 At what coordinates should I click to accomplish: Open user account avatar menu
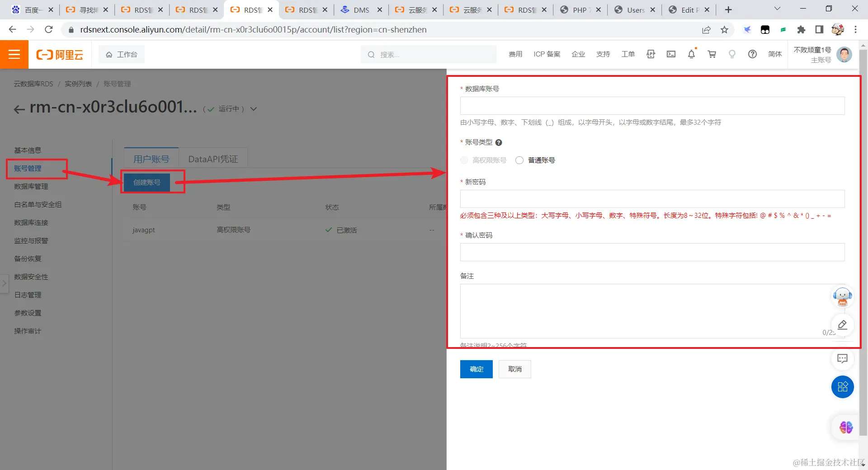coord(844,55)
